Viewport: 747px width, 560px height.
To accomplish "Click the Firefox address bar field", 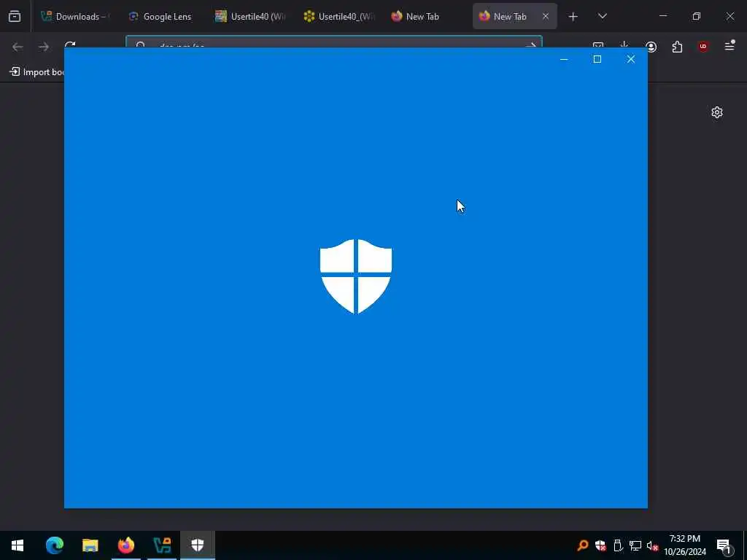I will [333, 42].
